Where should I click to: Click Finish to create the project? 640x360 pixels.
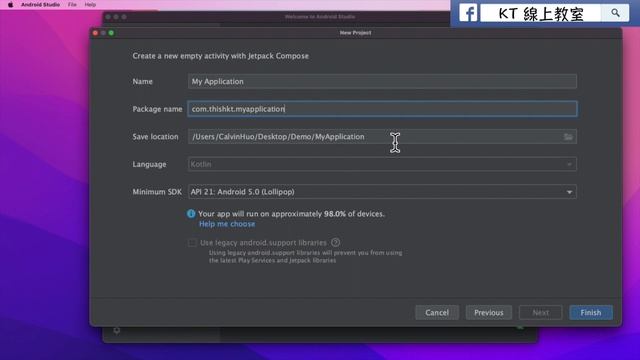click(x=591, y=313)
